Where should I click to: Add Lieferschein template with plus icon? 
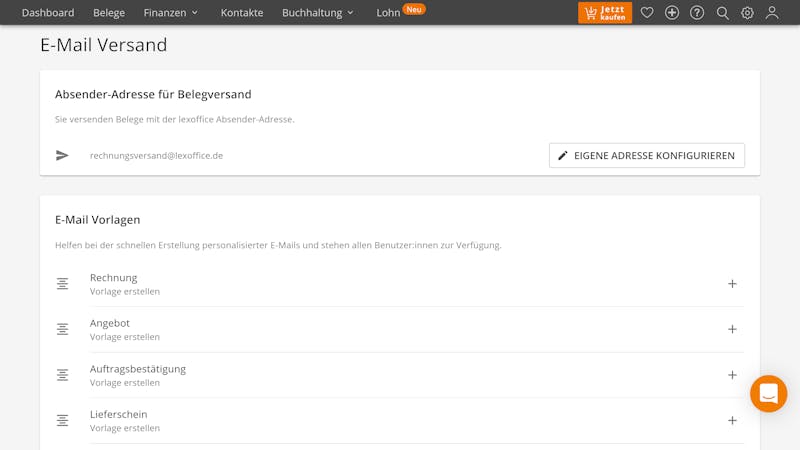tap(732, 420)
